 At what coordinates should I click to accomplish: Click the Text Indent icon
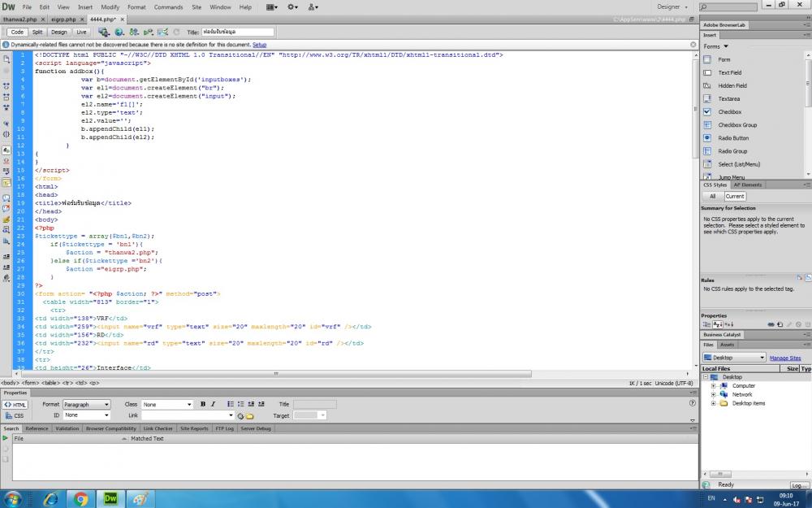(261, 404)
